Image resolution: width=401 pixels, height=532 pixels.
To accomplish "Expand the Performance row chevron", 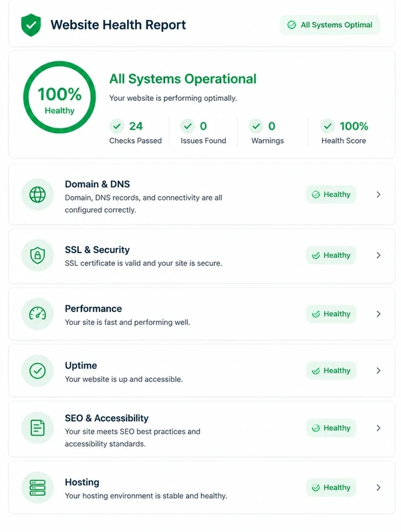I will click(378, 314).
